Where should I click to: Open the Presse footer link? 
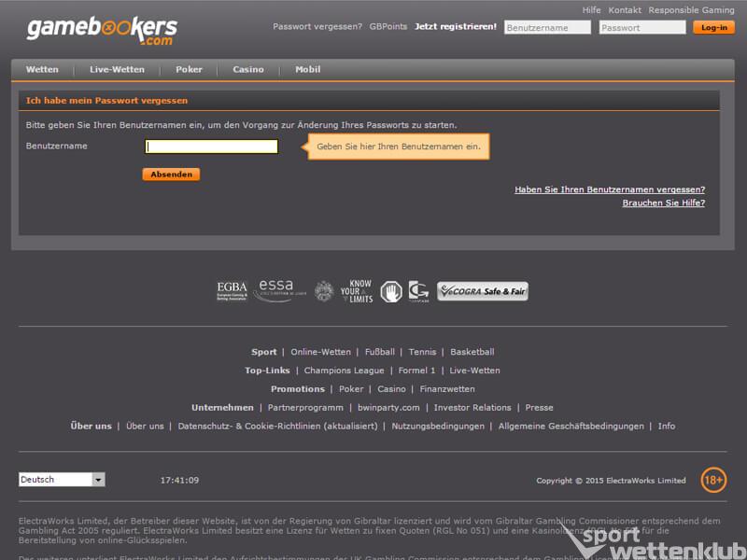(x=540, y=408)
